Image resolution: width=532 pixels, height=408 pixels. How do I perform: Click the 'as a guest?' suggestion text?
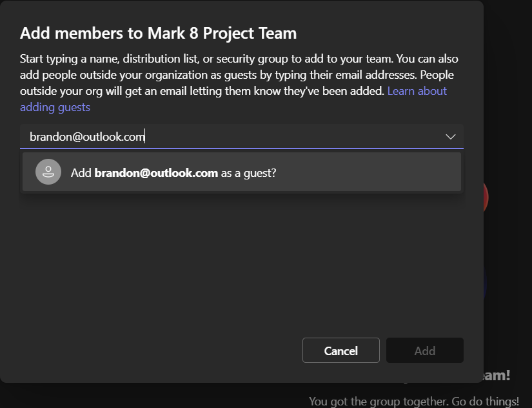(248, 172)
